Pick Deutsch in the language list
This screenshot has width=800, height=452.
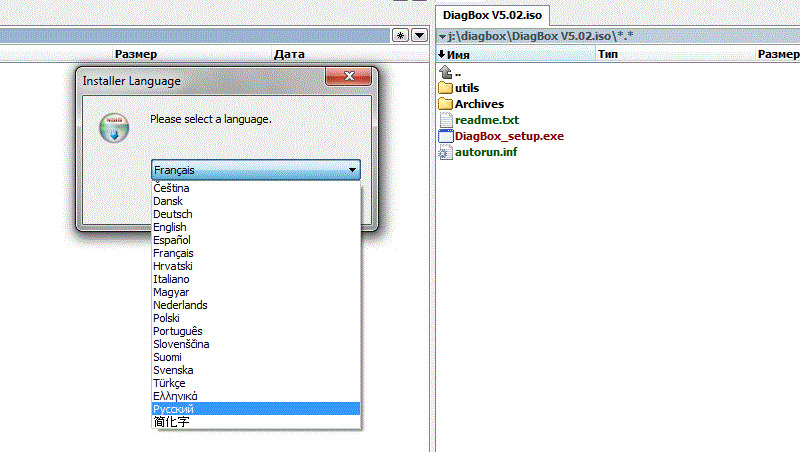tap(172, 214)
